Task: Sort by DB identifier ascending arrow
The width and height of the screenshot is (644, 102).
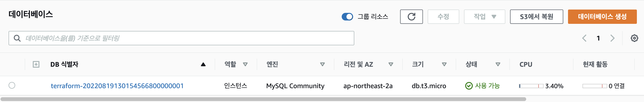Action: tap(203, 64)
